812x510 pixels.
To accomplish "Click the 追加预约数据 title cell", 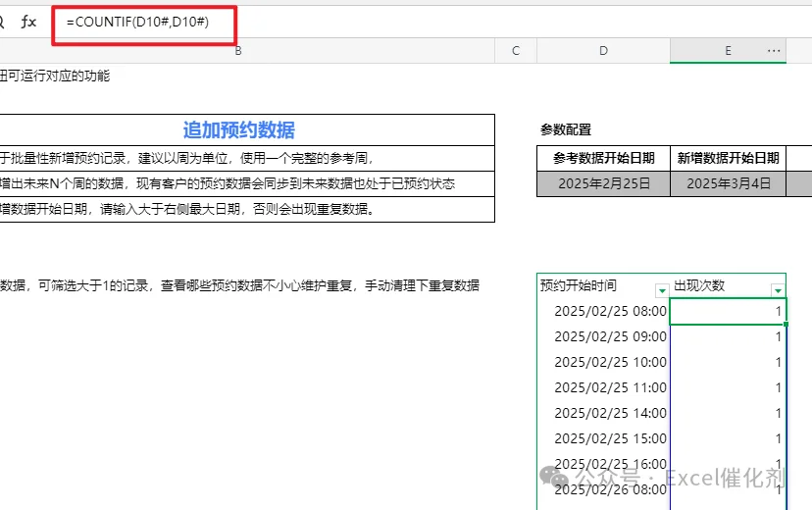I will click(238, 130).
